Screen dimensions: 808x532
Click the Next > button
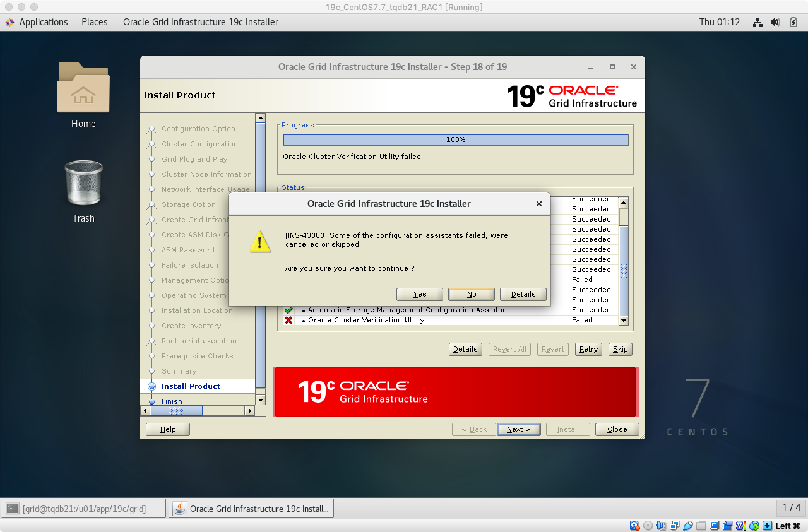click(x=519, y=429)
